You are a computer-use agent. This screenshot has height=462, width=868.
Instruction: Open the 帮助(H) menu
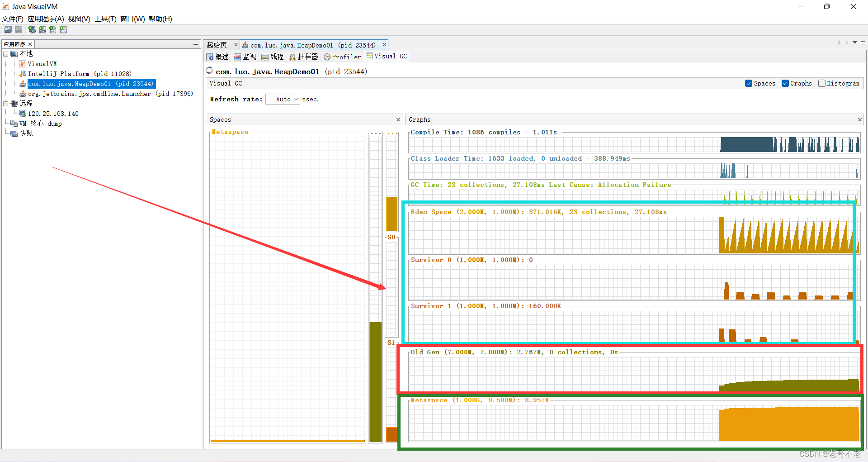[x=160, y=19]
